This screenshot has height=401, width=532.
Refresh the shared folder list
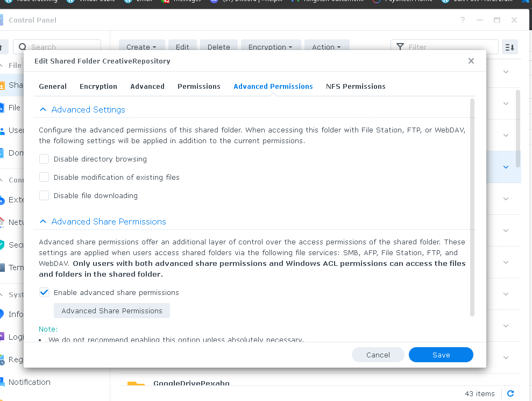click(x=510, y=393)
